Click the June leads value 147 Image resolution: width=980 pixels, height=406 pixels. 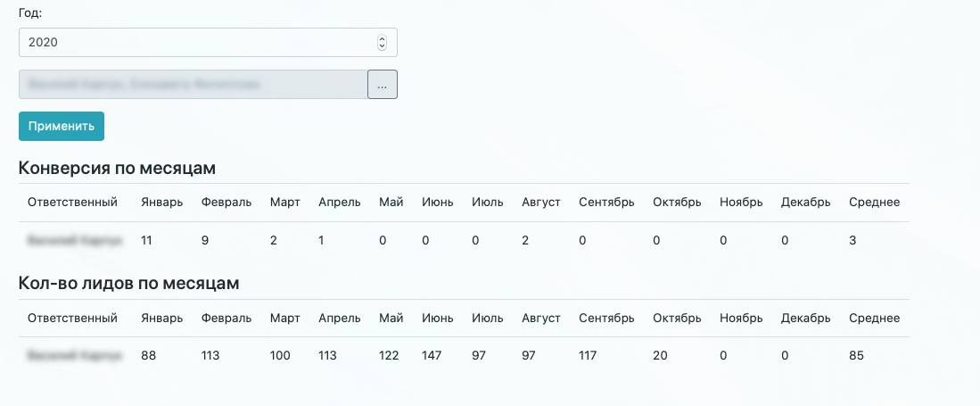(x=433, y=356)
